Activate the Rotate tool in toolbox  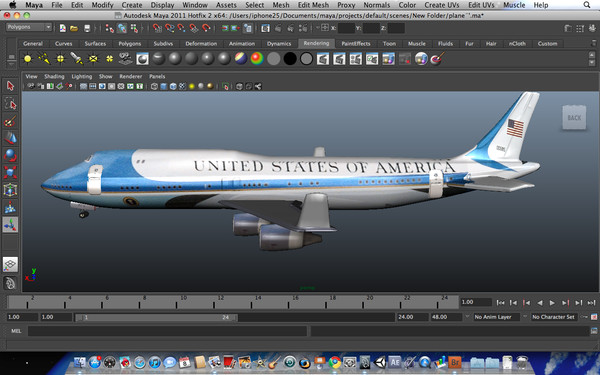coord(10,155)
